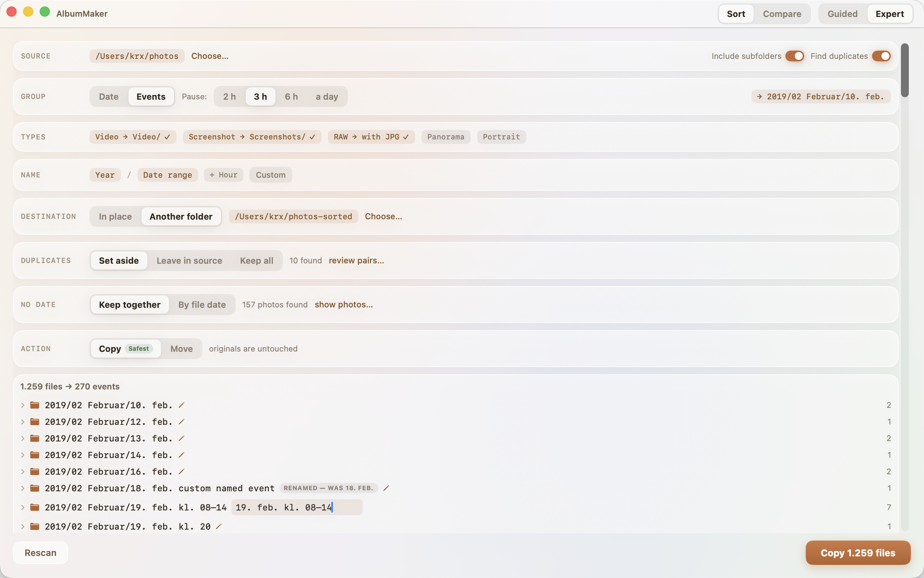Set pause to a day
Viewport: 924px width, 578px height.
coord(327,96)
